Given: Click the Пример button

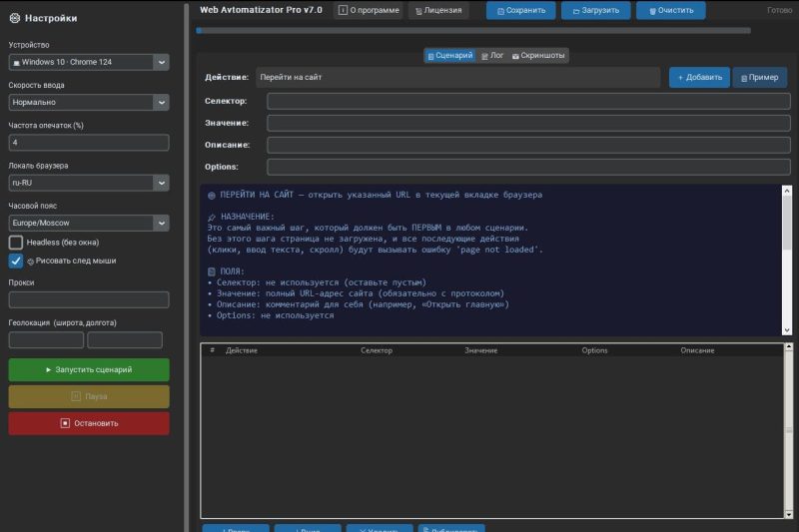Looking at the screenshot, I should coord(759,78).
